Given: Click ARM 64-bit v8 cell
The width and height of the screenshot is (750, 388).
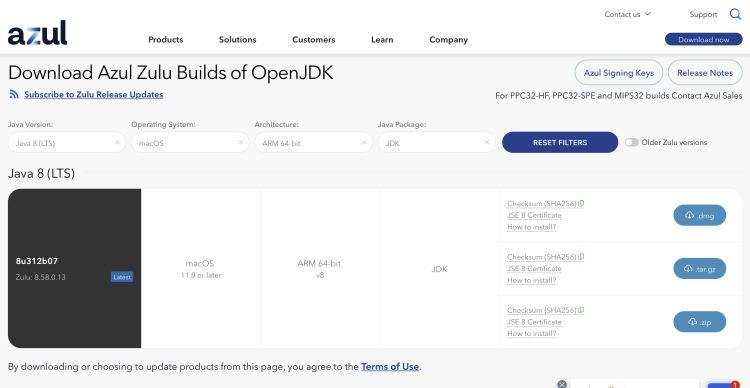Looking at the screenshot, I should (x=320, y=268).
